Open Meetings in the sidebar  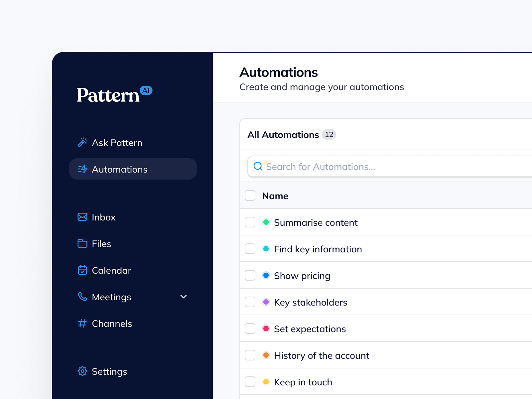pos(133,297)
